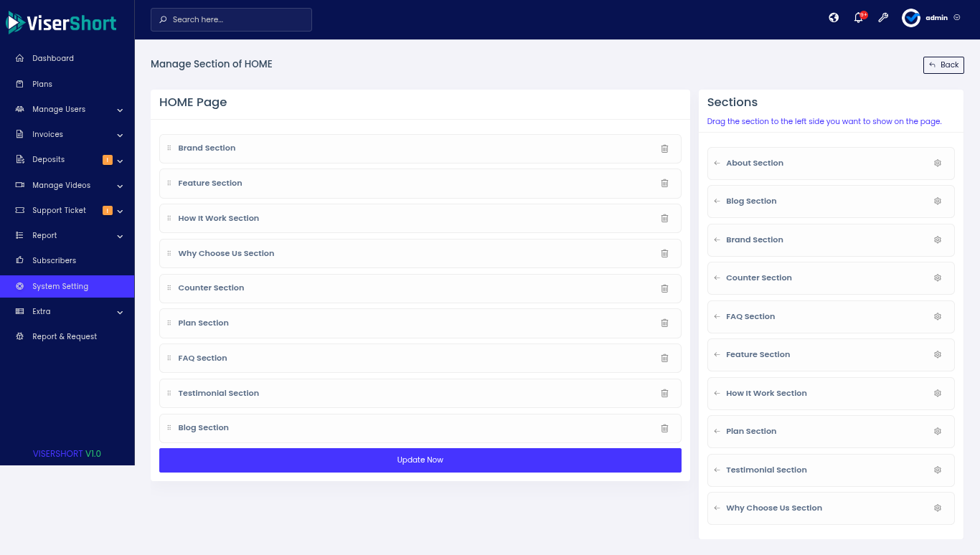Click the globe icon in header

[x=834, y=18]
